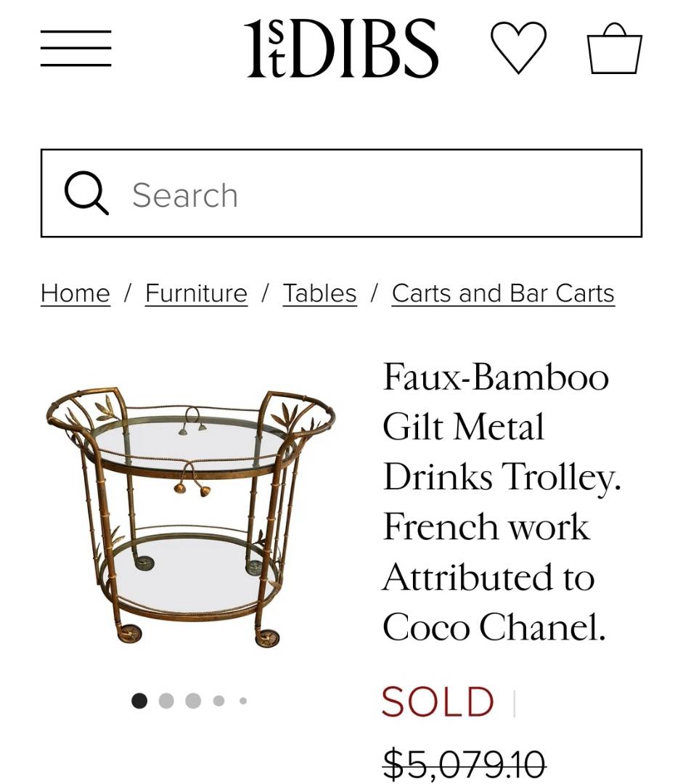This screenshot has height=784, width=683.
Task: Open the drinks trolley product photo
Action: tap(191, 515)
